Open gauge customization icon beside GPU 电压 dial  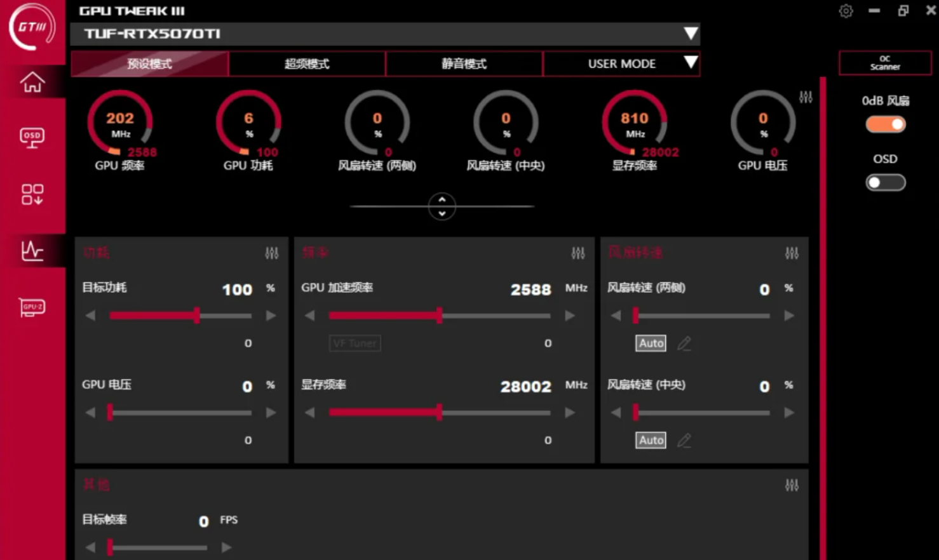tap(805, 97)
